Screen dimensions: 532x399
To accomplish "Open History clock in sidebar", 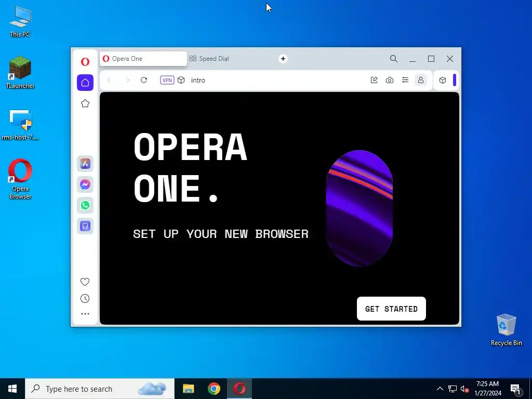I will (85, 299).
